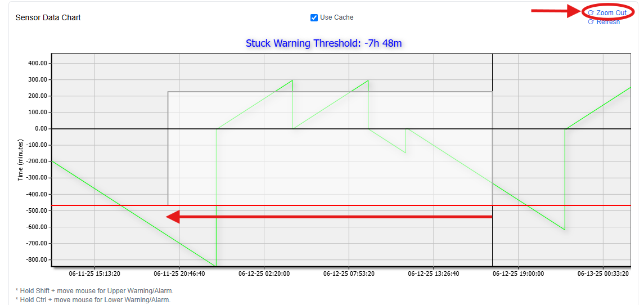This screenshot has height=305, width=644.
Task: Click x-axis label 06-12-25 07:53:20
Action: [x=349, y=274]
